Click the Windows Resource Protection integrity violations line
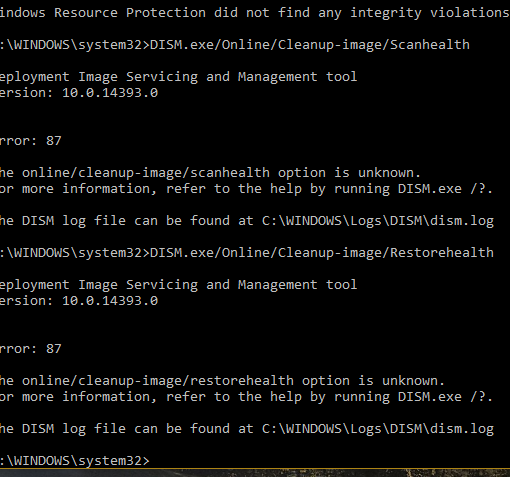The width and height of the screenshot is (510, 477). click(255, 13)
